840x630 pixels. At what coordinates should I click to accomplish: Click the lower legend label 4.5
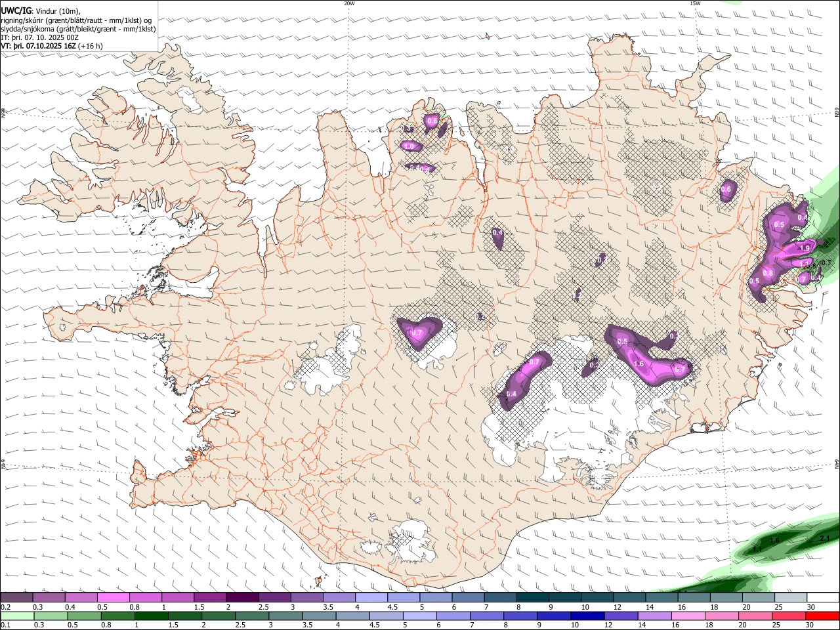click(375, 625)
